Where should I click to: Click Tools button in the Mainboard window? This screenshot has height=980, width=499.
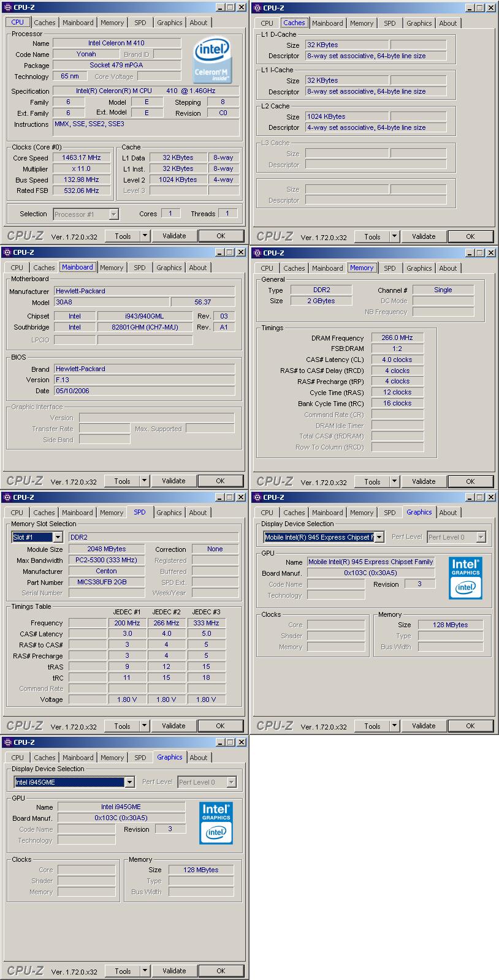[x=122, y=481]
